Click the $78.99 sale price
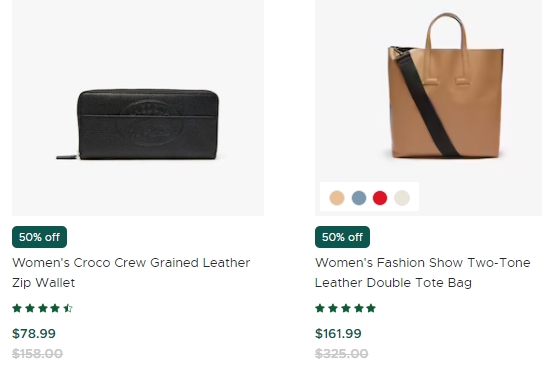The width and height of the screenshot is (542, 367). point(34,334)
